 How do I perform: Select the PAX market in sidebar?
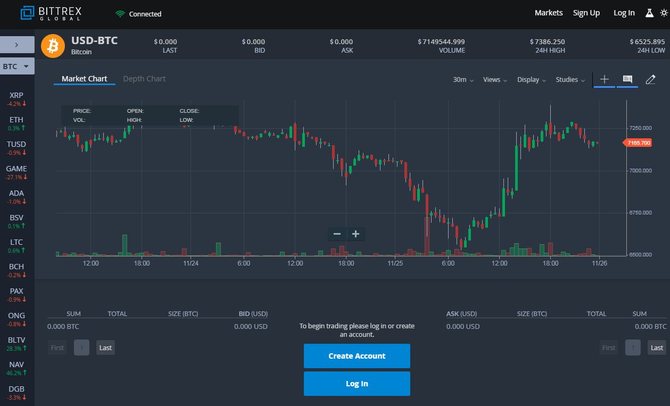16,295
